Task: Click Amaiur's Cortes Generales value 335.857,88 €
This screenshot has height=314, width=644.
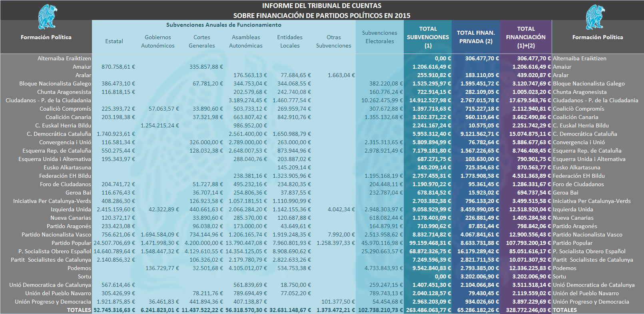Action: pos(206,67)
